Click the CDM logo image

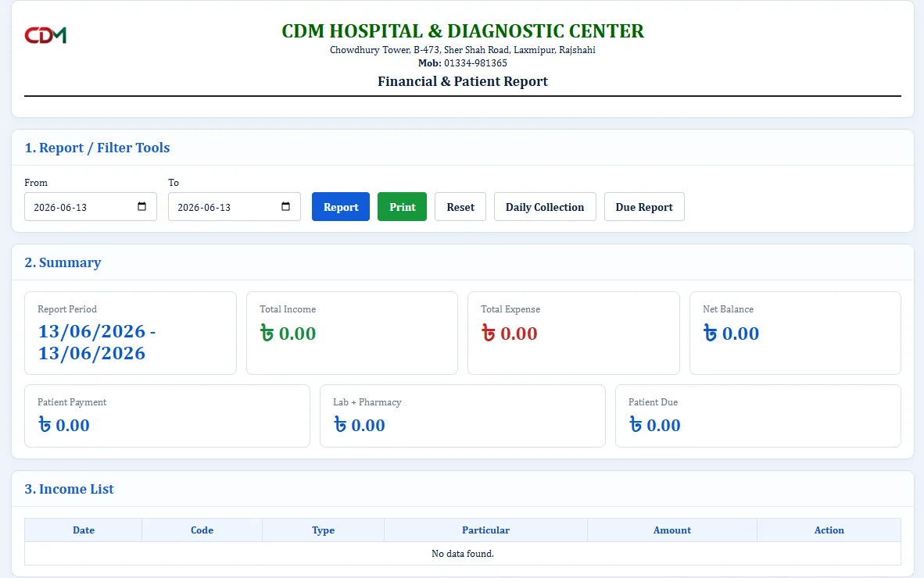(x=45, y=35)
